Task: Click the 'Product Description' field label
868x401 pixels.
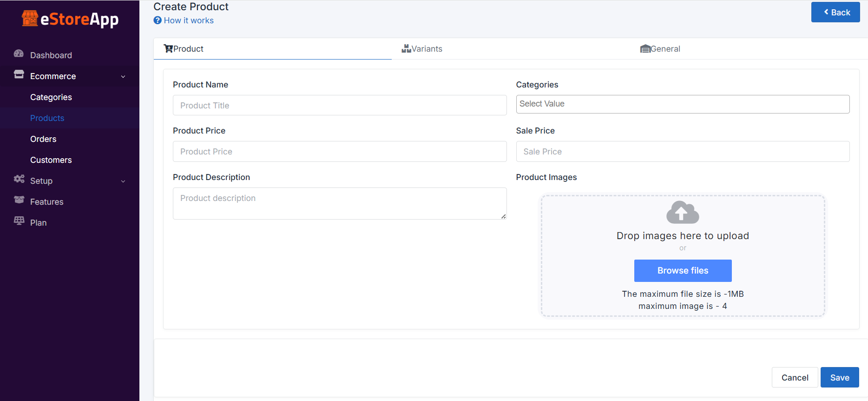Action: [211, 177]
